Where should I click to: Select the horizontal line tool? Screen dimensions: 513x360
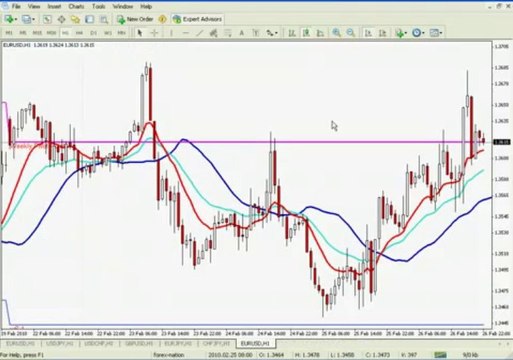[x=186, y=33]
